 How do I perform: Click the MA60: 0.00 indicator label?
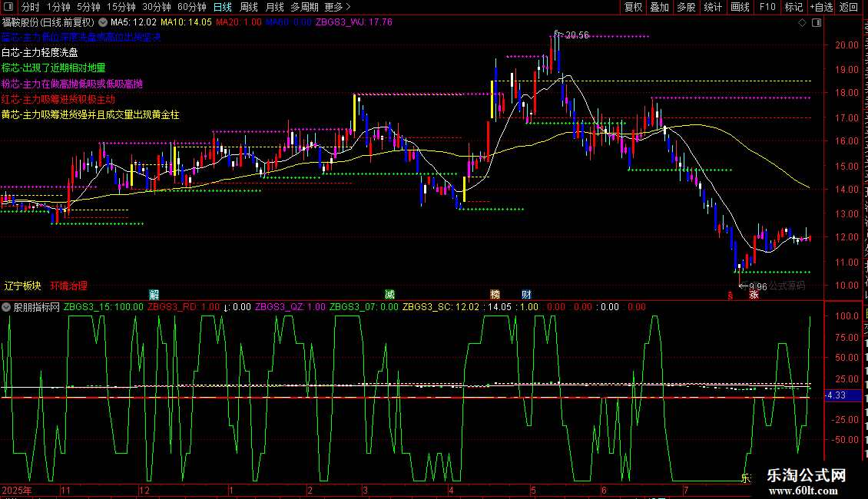coord(288,23)
